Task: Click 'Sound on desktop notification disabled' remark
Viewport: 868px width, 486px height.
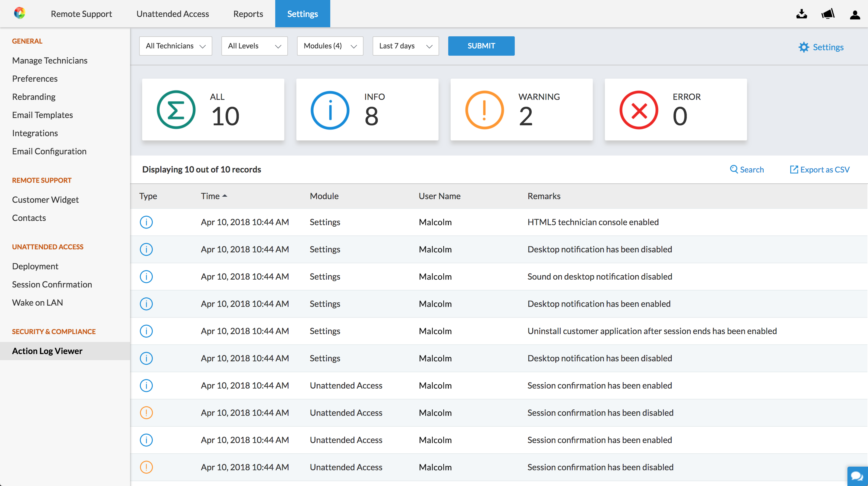Action: coord(600,277)
